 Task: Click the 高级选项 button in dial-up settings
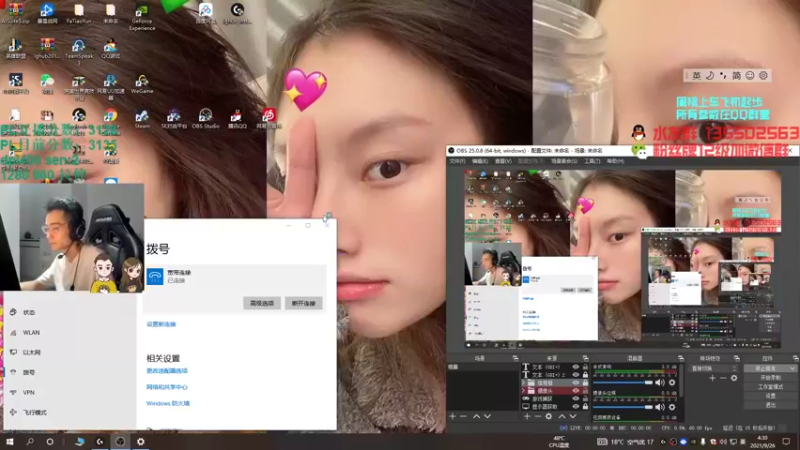point(262,303)
